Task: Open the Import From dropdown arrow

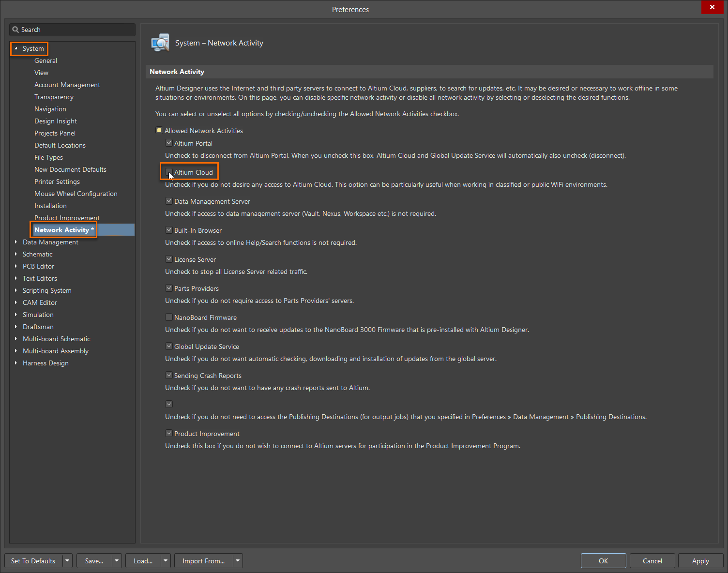Action: tap(237, 560)
